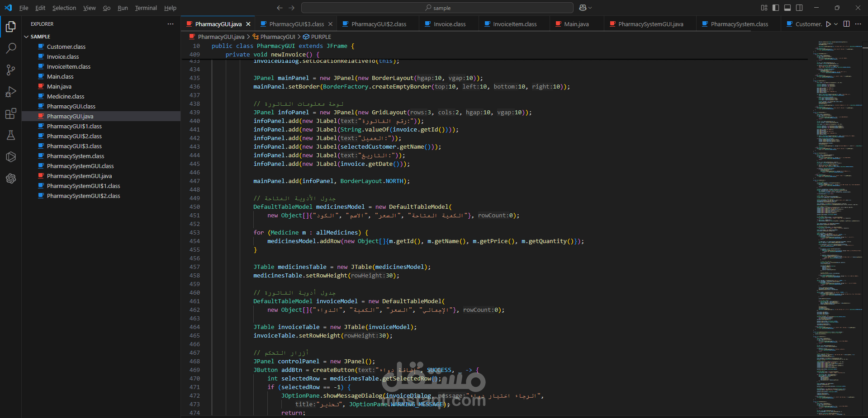Screen dimensions: 868x418
Task: Open Customize Layout icon
Action: coord(764,8)
